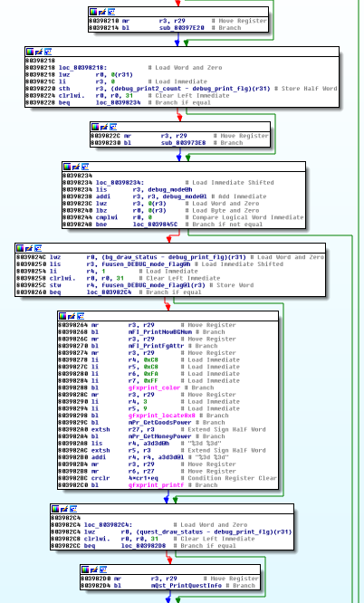364x603 pixels.
Task: Jump to loc_8039845C from bne instruction
Action: 155,225
